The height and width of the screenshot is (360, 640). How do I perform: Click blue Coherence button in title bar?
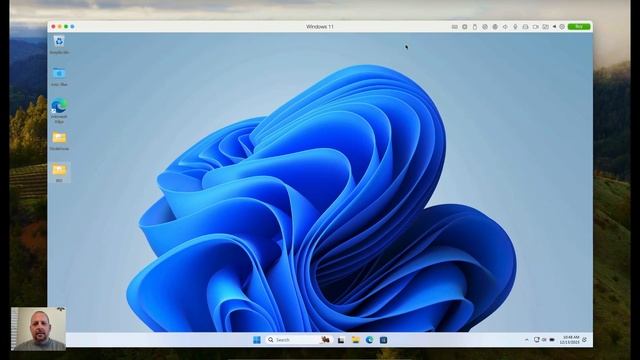(73, 27)
